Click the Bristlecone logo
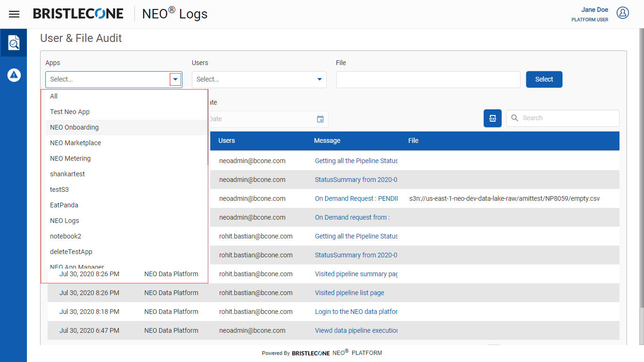644x362 pixels. 78,14
